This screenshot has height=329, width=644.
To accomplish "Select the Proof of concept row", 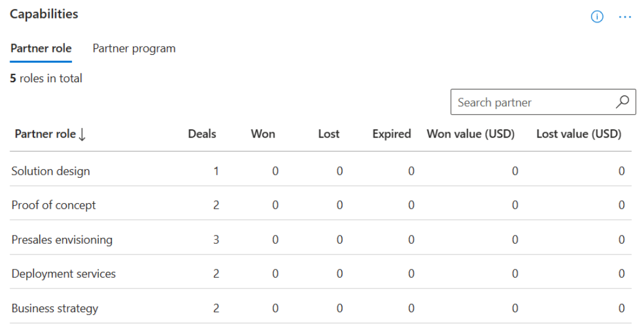I will coord(54,205).
